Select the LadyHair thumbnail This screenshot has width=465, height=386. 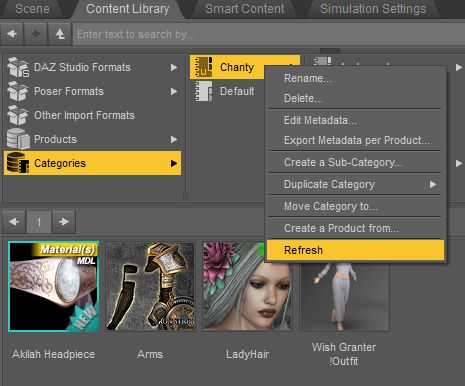click(247, 286)
